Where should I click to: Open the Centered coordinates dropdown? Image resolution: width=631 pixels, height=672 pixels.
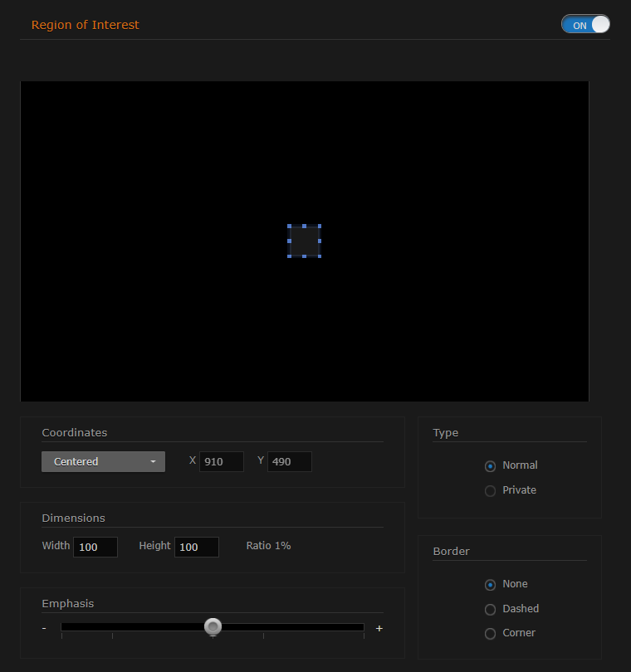pos(103,462)
